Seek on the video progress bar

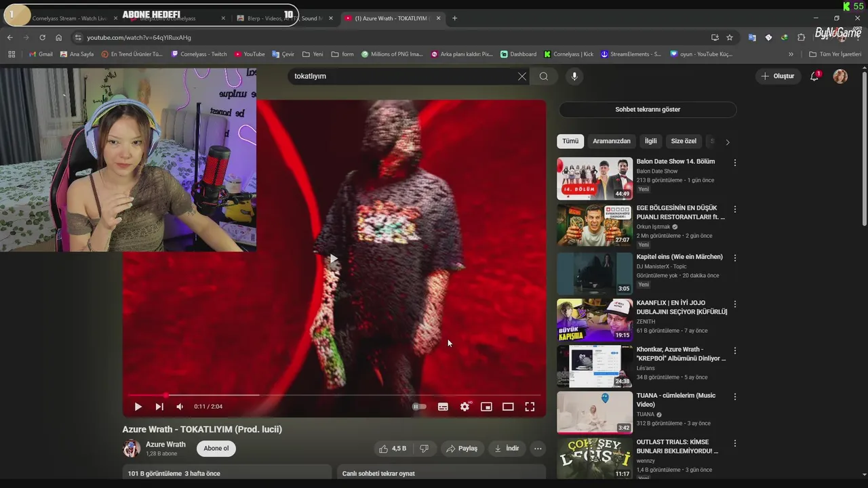pos(334,394)
